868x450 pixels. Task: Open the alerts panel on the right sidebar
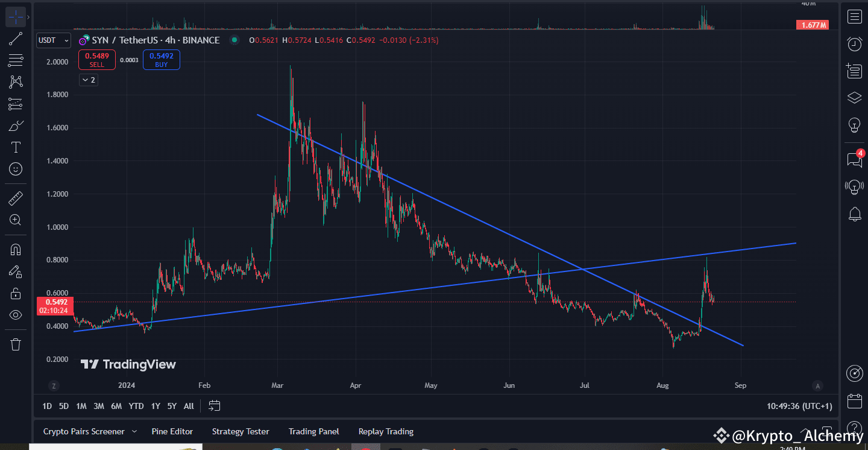coord(854,214)
